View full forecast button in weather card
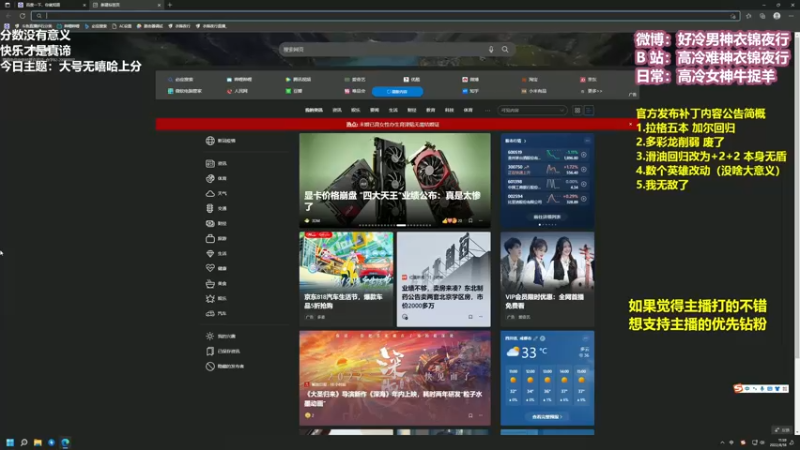 (x=547, y=417)
